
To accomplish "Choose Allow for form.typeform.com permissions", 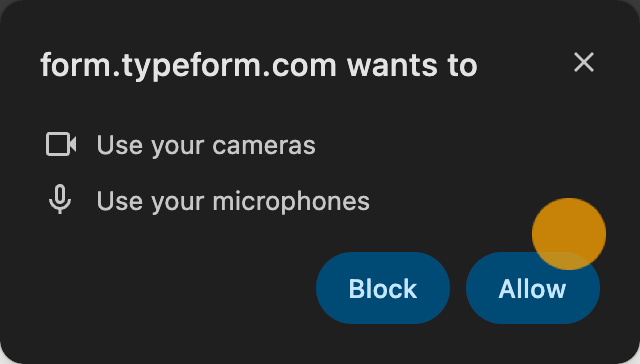I will click(533, 288).
